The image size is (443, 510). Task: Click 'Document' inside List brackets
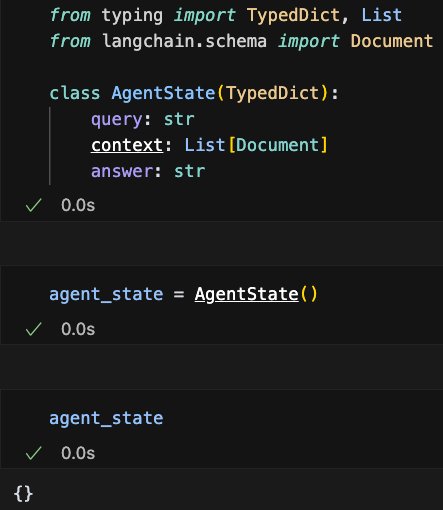pos(277,145)
